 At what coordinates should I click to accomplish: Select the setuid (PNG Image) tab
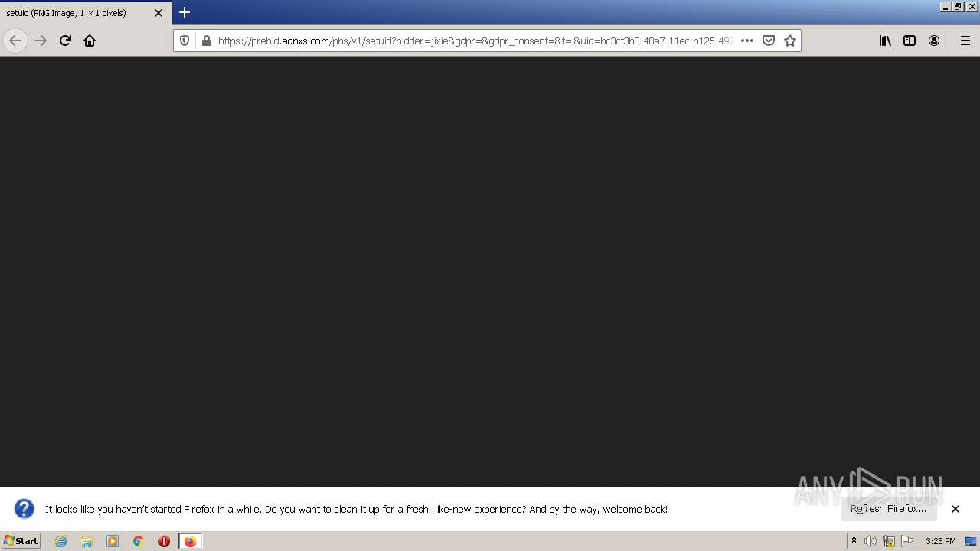pos(86,12)
